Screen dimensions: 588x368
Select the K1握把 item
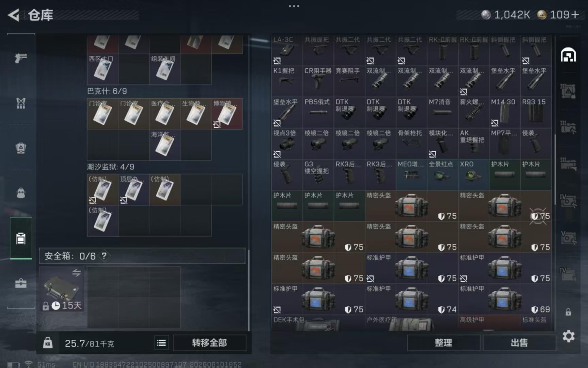click(x=287, y=81)
